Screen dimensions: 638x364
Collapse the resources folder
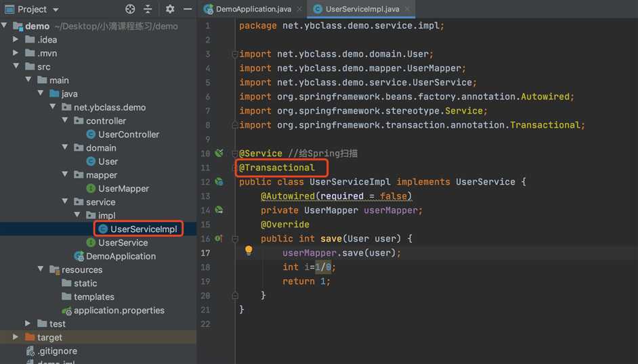pyautogui.click(x=40, y=269)
